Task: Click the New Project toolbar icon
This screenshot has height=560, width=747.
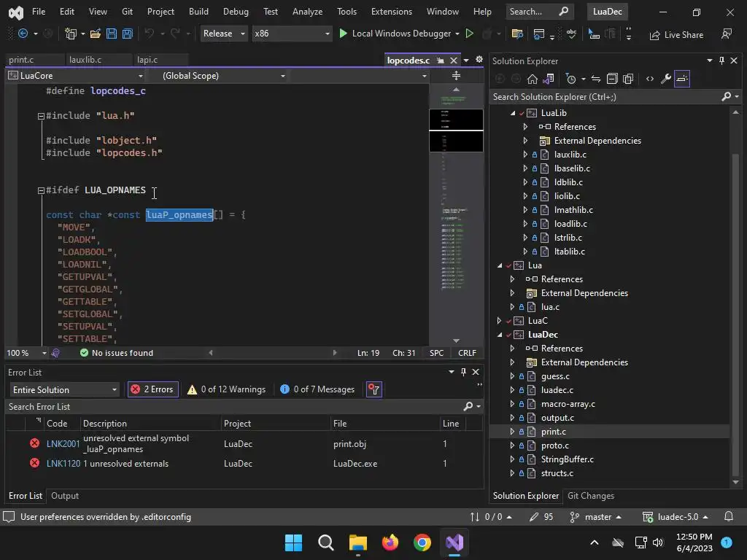Action: [x=71, y=34]
